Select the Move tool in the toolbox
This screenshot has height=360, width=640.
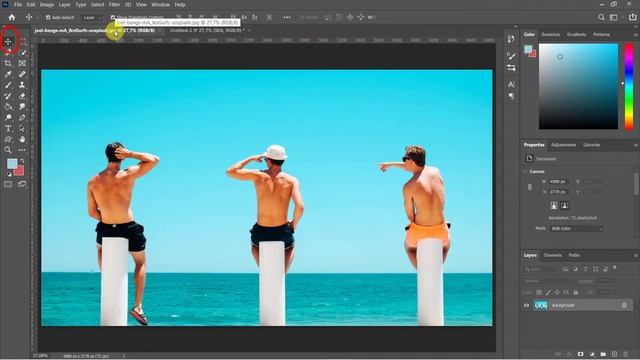coord(8,42)
